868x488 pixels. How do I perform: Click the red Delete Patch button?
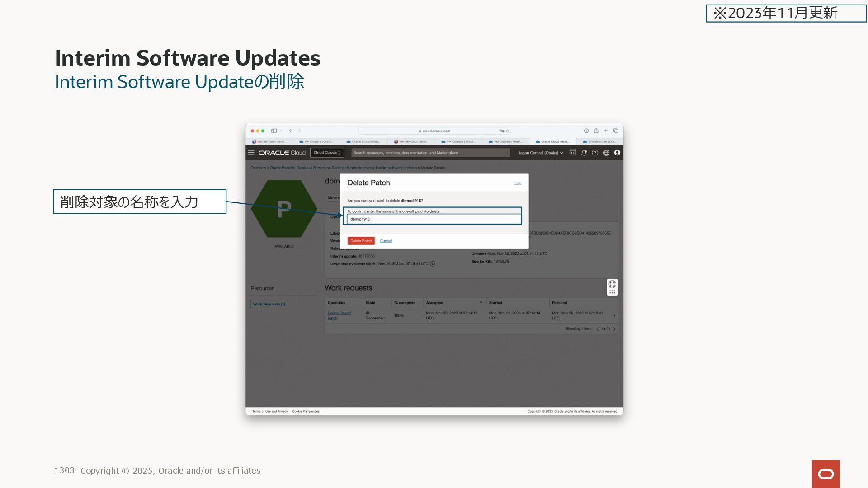tap(361, 241)
